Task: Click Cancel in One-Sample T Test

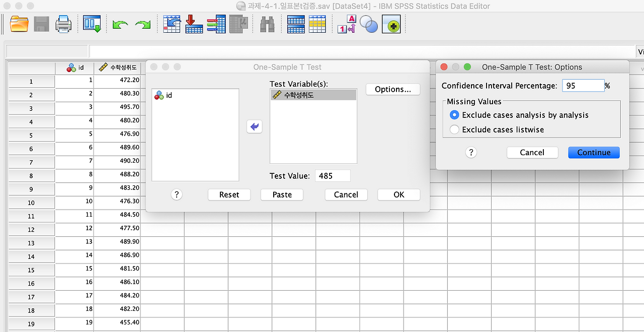Action: [x=346, y=194]
